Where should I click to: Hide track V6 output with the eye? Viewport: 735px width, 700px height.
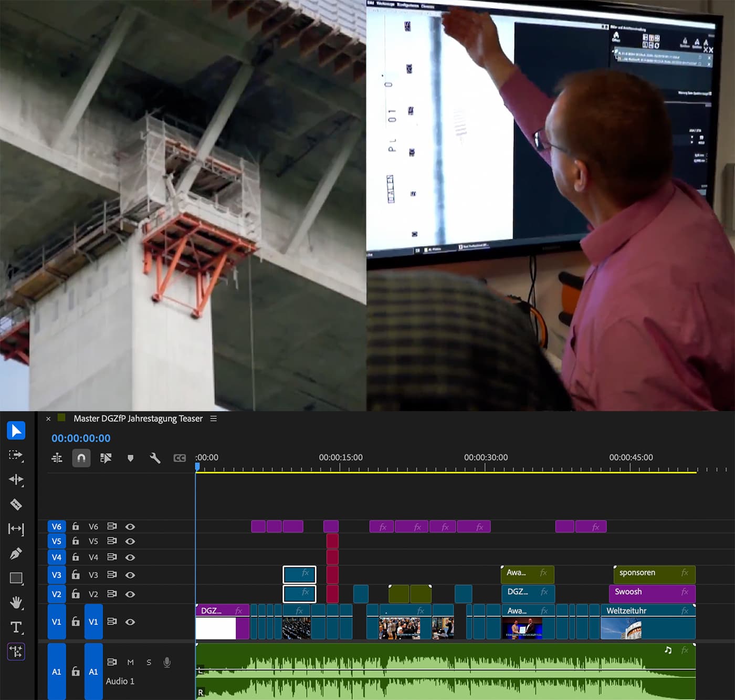click(x=130, y=527)
